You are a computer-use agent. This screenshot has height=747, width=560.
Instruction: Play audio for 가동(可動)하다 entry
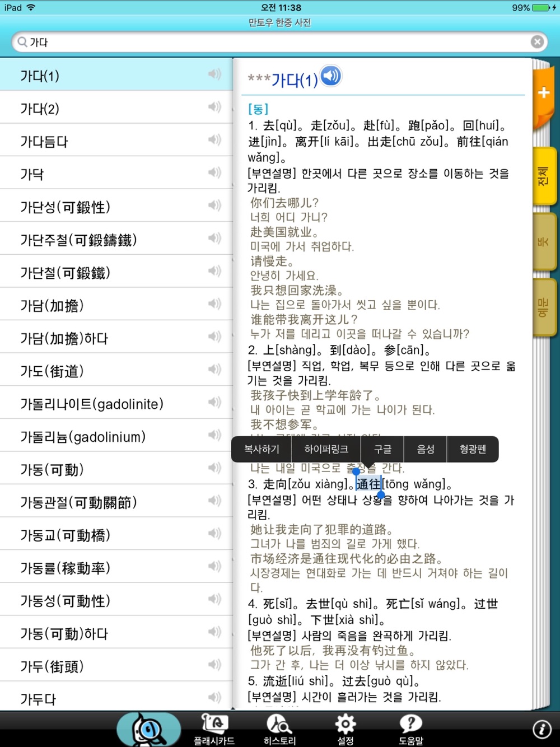pos(214,632)
